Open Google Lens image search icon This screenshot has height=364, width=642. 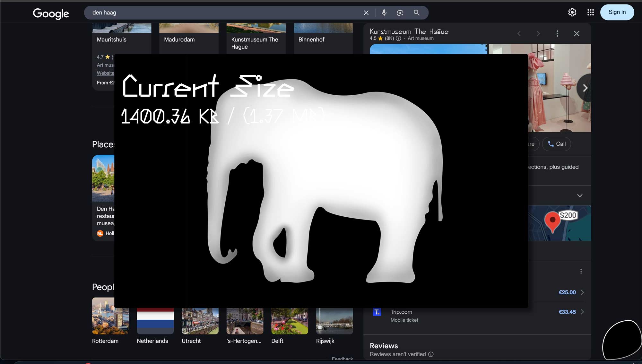400,13
